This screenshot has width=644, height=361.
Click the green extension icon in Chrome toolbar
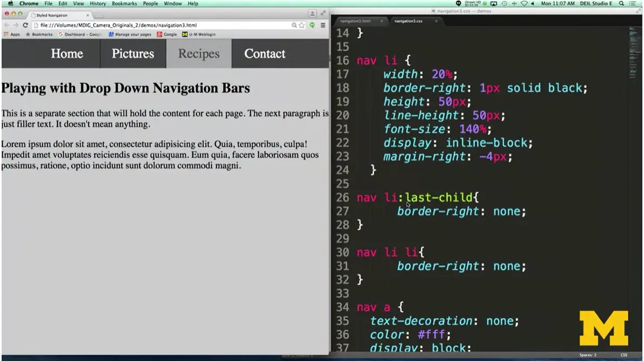pos(313,25)
